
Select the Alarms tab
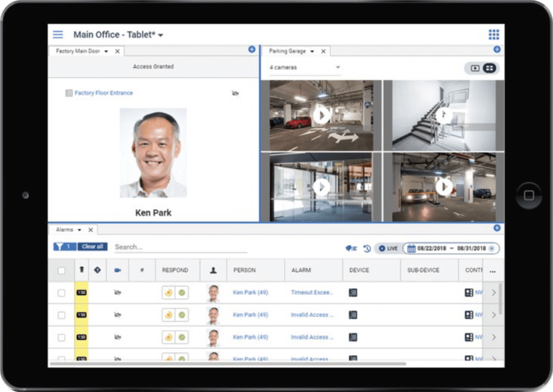tap(64, 230)
